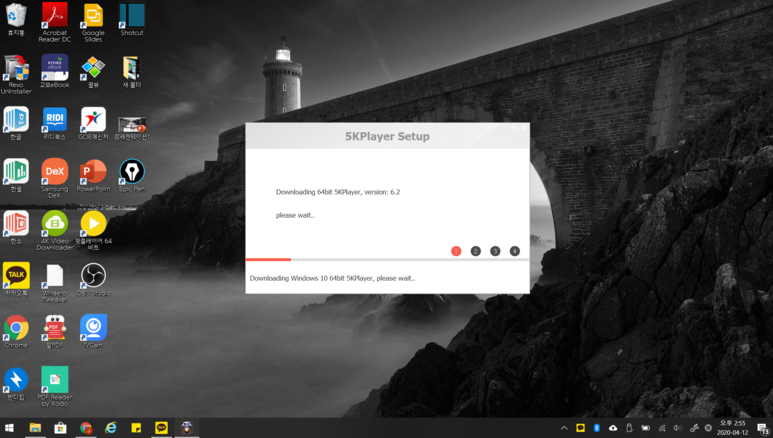This screenshot has width=773, height=438.
Task: Open Sticky Notes from the taskbar
Action: pos(136,428)
